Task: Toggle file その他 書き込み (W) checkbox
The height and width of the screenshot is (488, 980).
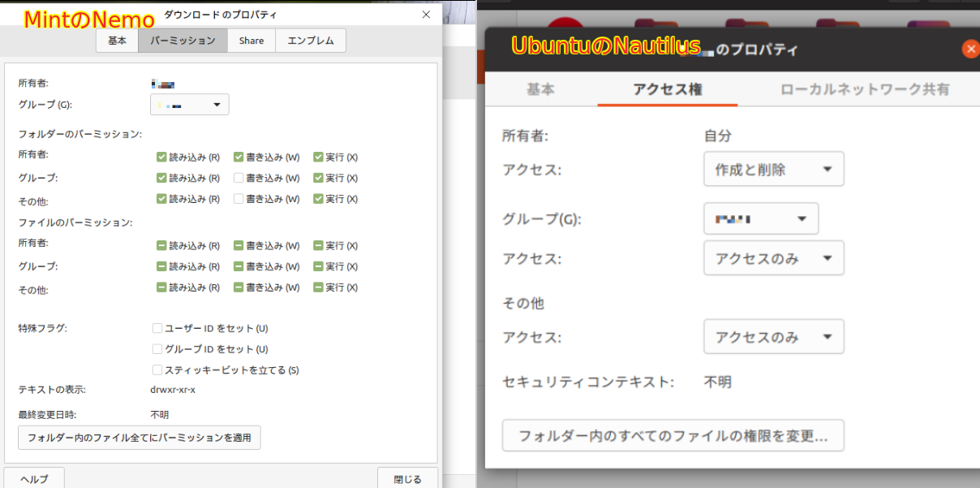Action: tap(239, 287)
